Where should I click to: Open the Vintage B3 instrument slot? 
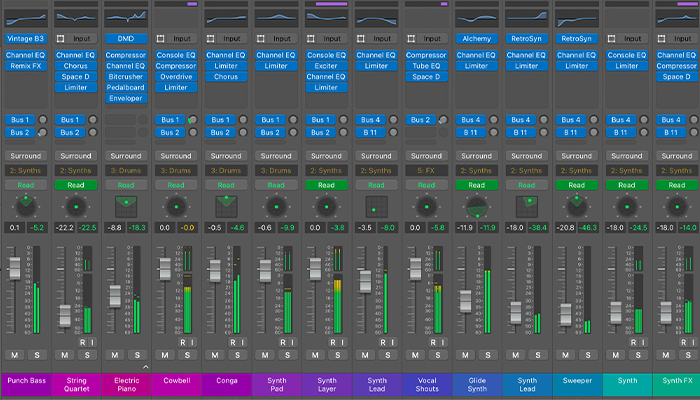tap(26, 39)
